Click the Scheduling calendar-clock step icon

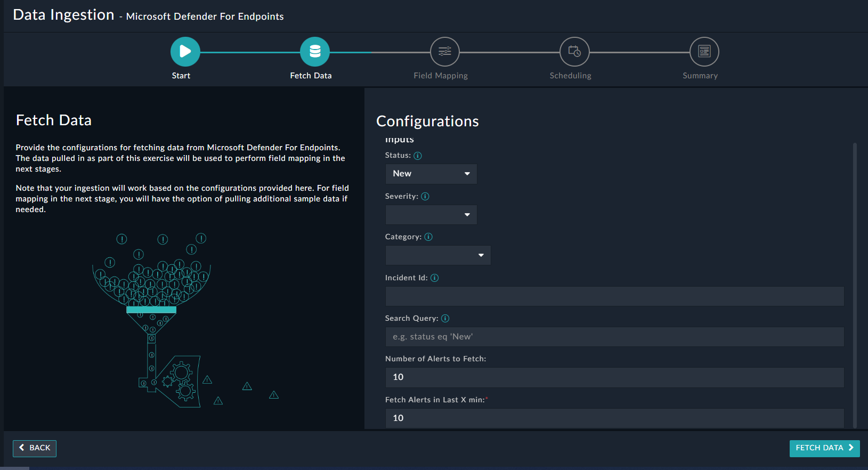[574, 52]
